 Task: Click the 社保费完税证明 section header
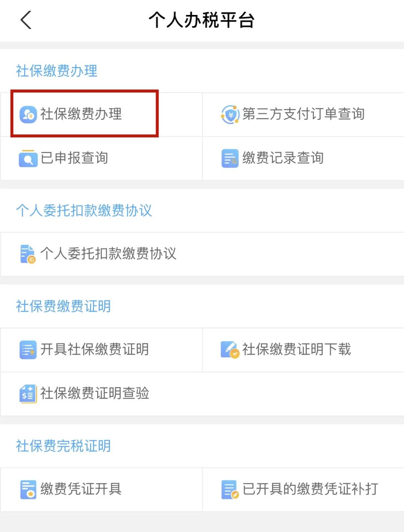click(x=63, y=446)
